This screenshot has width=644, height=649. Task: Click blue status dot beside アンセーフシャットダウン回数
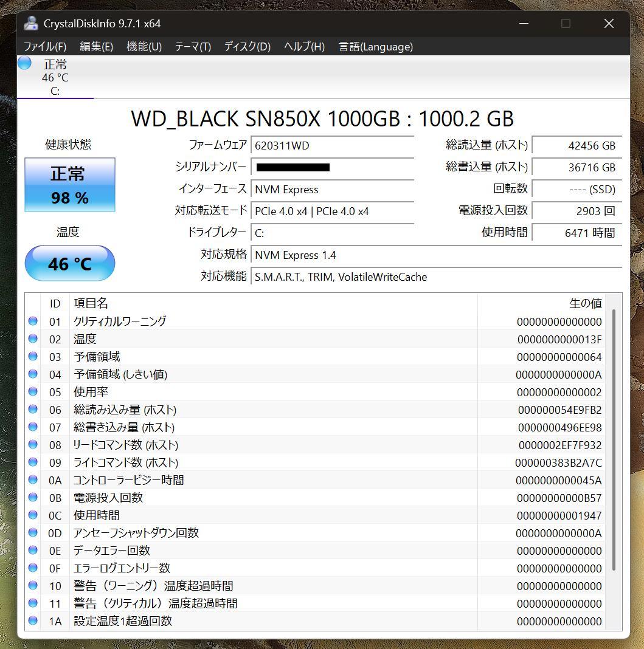[x=33, y=532]
